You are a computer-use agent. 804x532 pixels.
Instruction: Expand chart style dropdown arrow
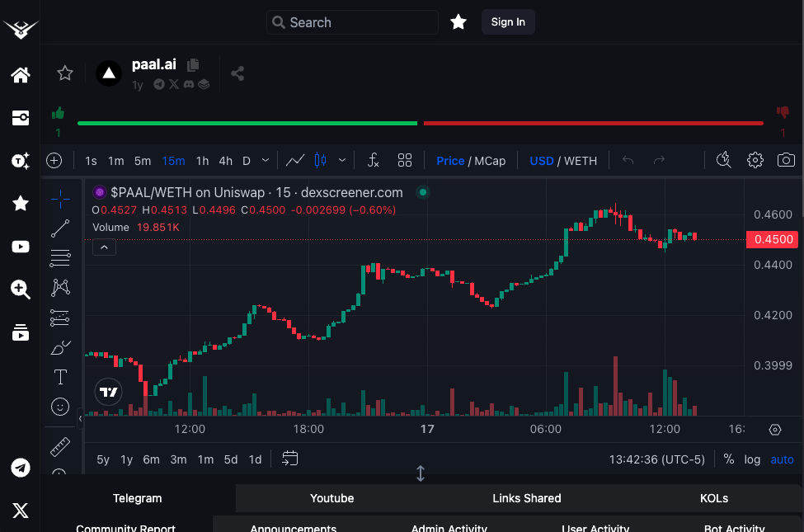342,161
